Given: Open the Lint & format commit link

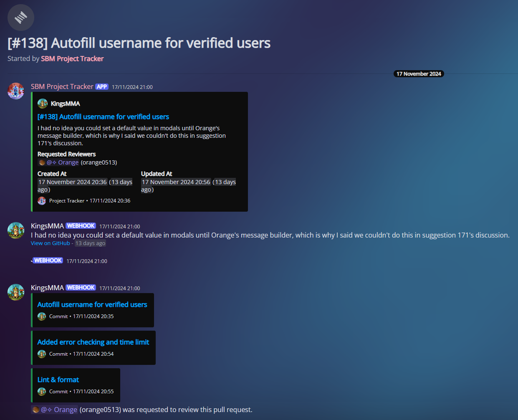Looking at the screenshot, I should pos(58,380).
